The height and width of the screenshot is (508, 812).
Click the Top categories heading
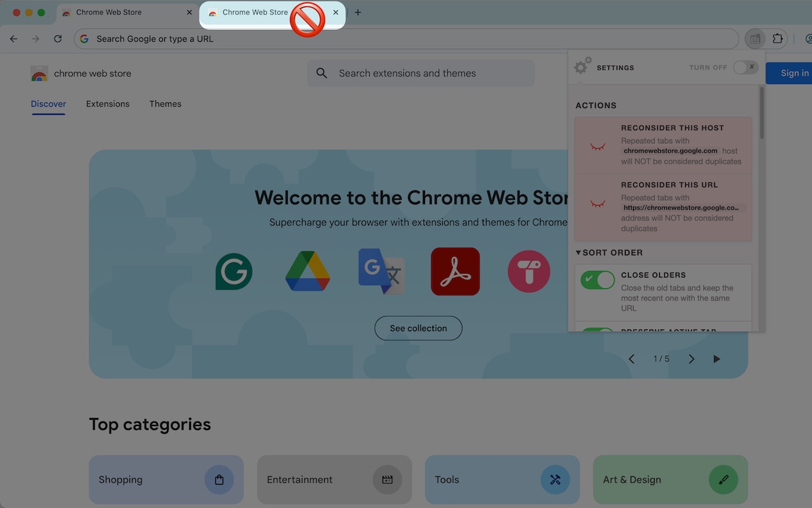click(x=150, y=424)
